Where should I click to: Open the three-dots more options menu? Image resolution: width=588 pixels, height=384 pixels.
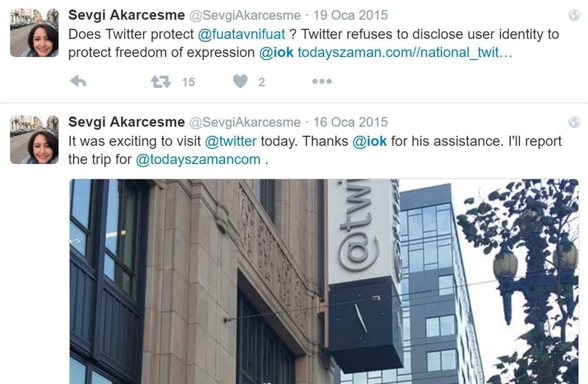[322, 81]
